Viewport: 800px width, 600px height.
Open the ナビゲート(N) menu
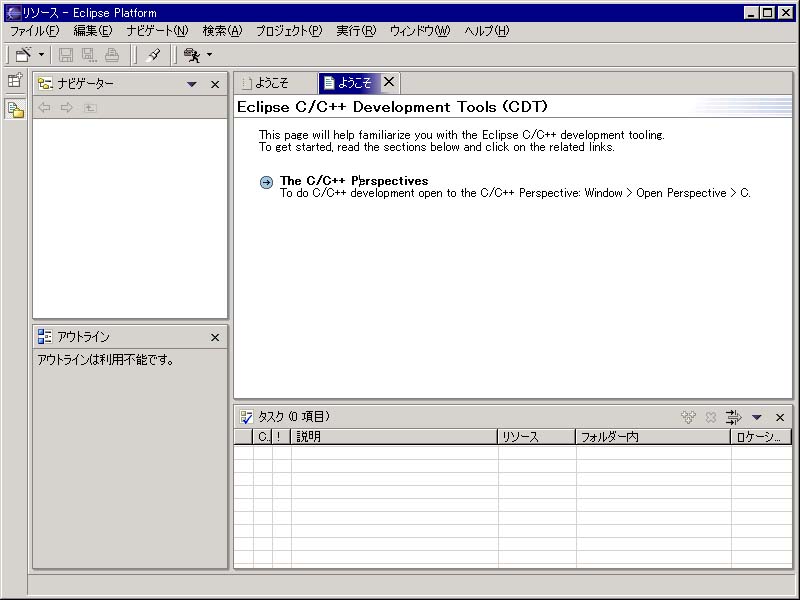157,31
